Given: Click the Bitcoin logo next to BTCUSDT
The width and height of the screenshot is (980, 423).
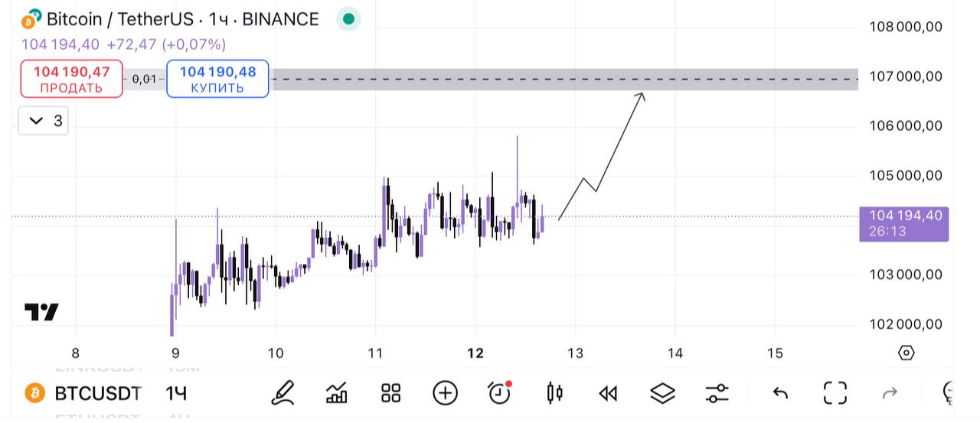Looking at the screenshot, I should tap(34, 394).
